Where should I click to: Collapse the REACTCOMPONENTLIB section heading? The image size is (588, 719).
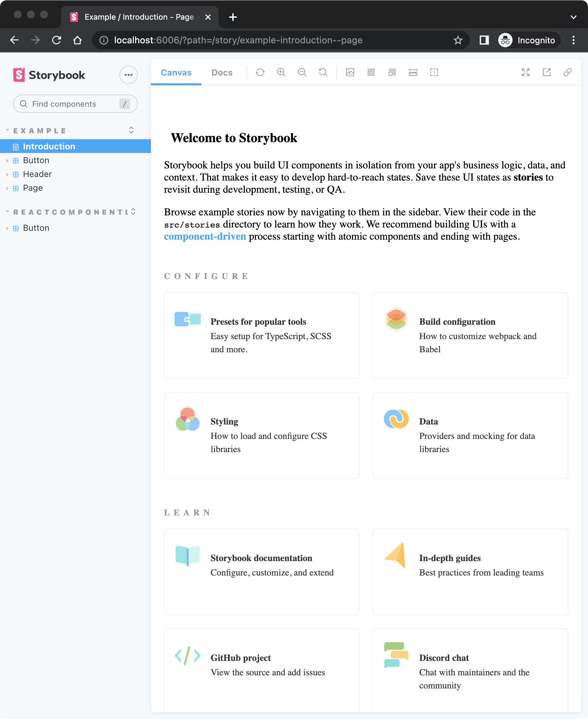71,212
